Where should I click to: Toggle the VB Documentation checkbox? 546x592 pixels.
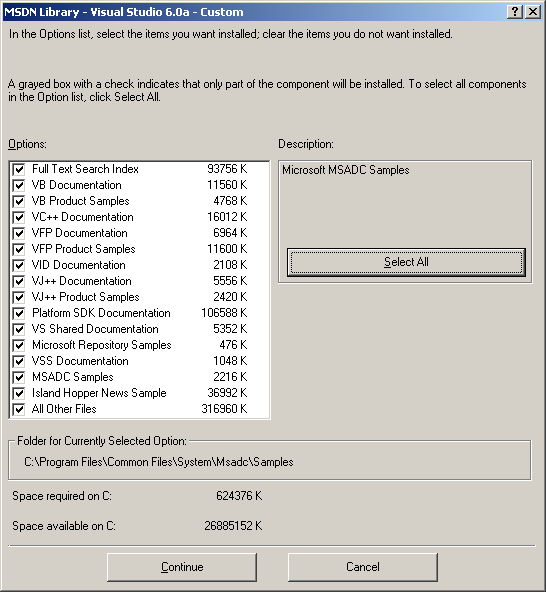19,185
